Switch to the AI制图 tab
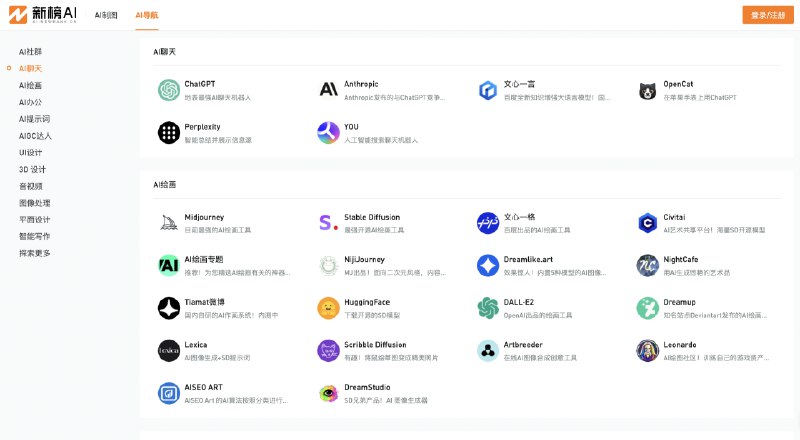Image resolution: width=800 pixels, height=440 pixels. point(106,15)
